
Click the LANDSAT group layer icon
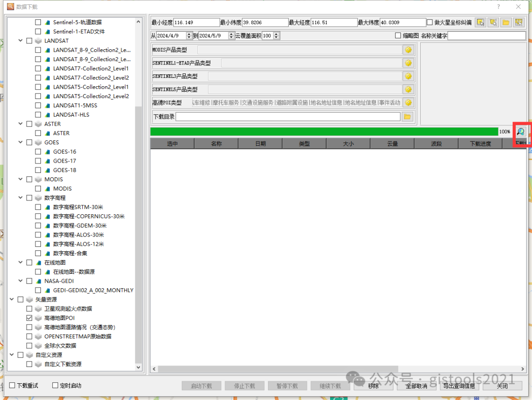pos(38,41)
